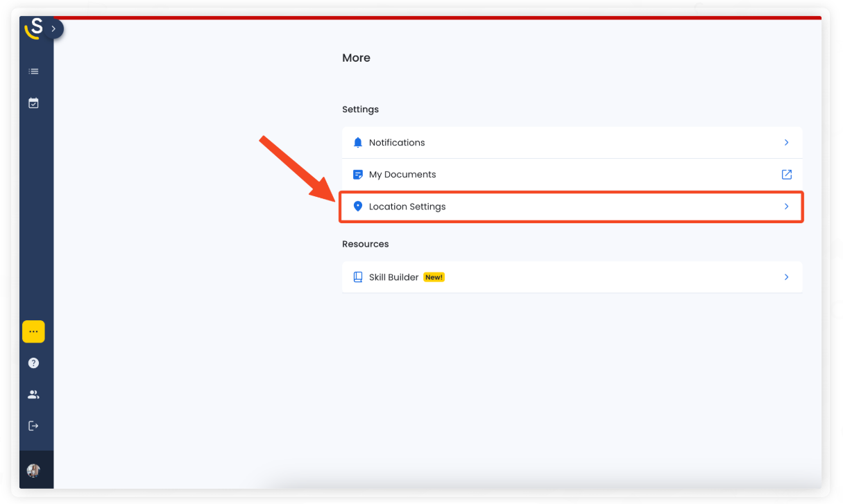Image resolution: width=843 pixels, height=504 pixels.
Task: Click the log out icon
Action: point(33,426)
